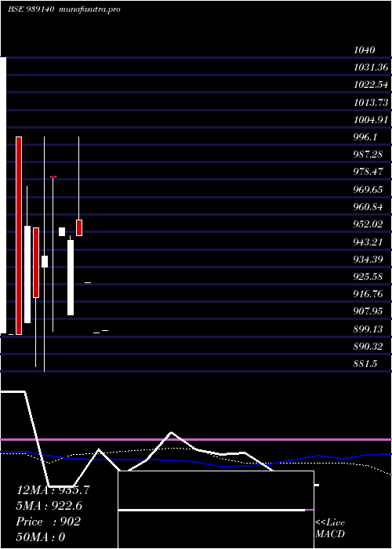The height and width of the screenshot is (549, 392).
Task: Click the 1031.36 price axis label
Action: pos(371,67)
